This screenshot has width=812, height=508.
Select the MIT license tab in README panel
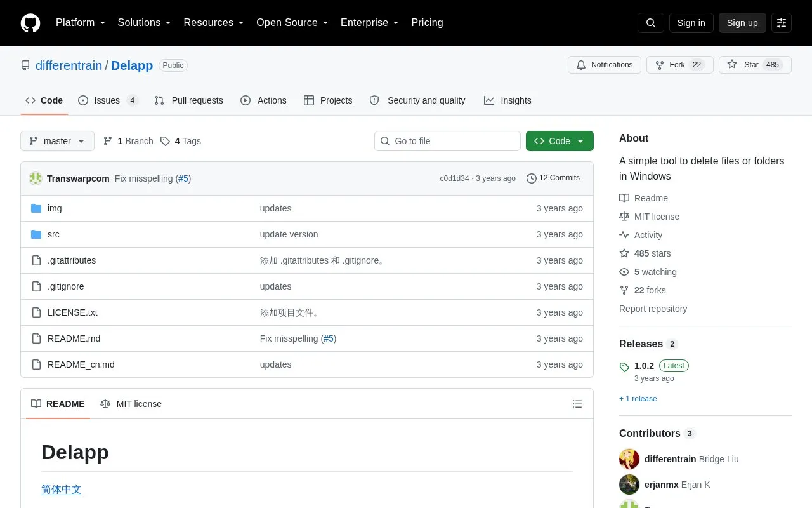(131, 404)
